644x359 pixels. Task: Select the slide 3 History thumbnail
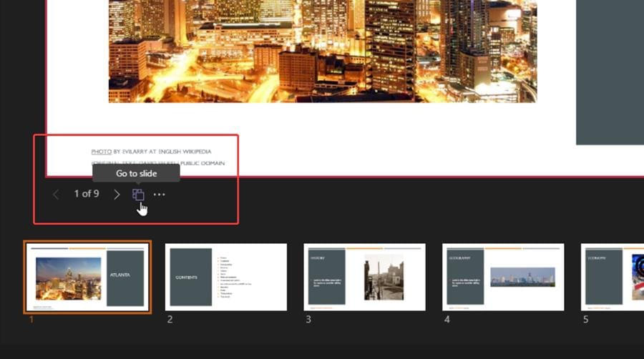point(365,277)
